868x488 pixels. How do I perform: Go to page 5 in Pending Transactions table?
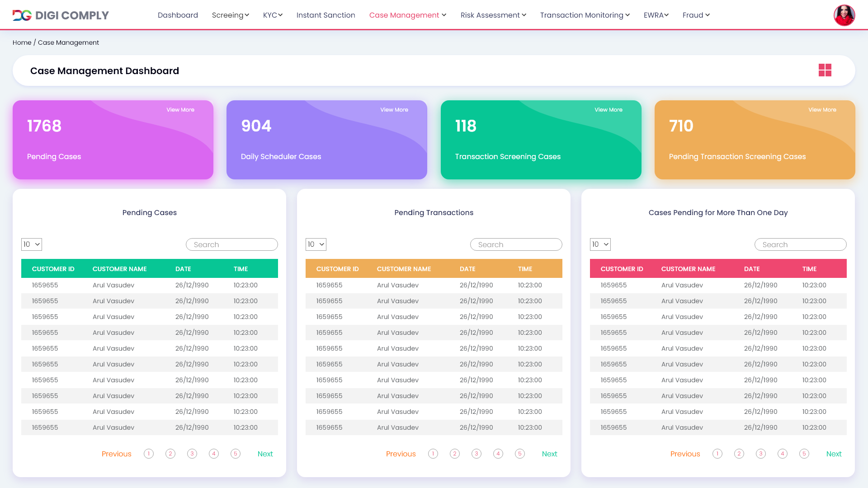[520, 454]
